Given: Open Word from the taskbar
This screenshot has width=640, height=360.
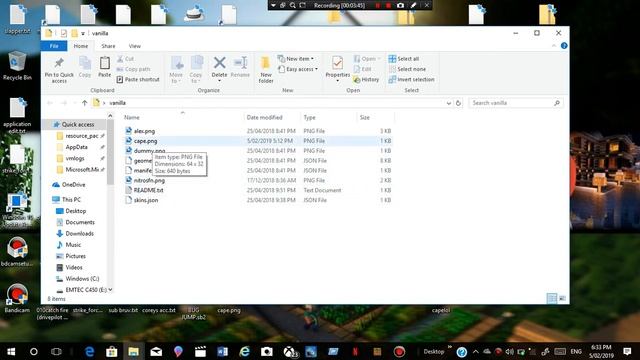Looking at the screenshot, I should tap(222, 351).
